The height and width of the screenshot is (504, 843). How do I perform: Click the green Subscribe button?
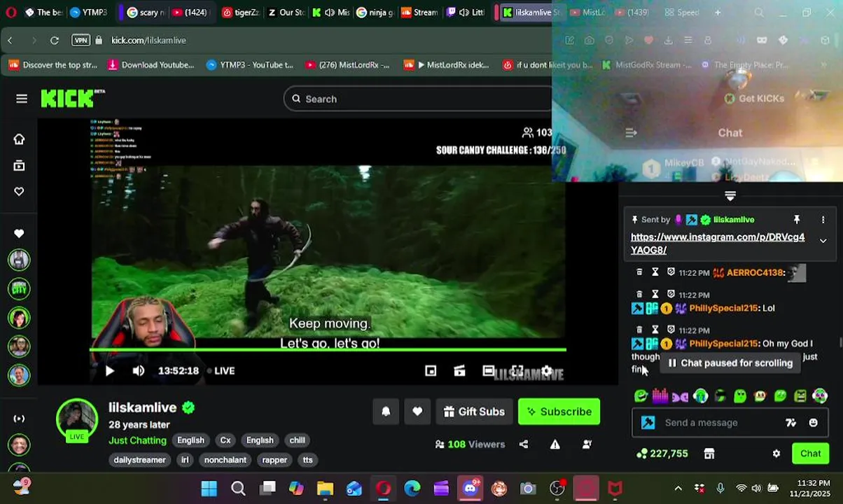[559, 412]
